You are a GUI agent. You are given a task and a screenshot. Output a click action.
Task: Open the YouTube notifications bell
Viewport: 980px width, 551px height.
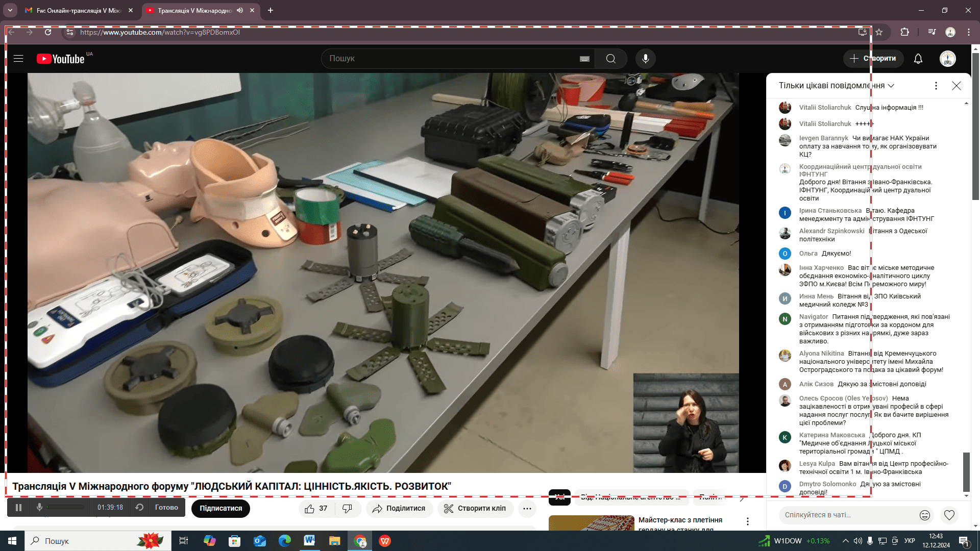[x=918, y=59]
